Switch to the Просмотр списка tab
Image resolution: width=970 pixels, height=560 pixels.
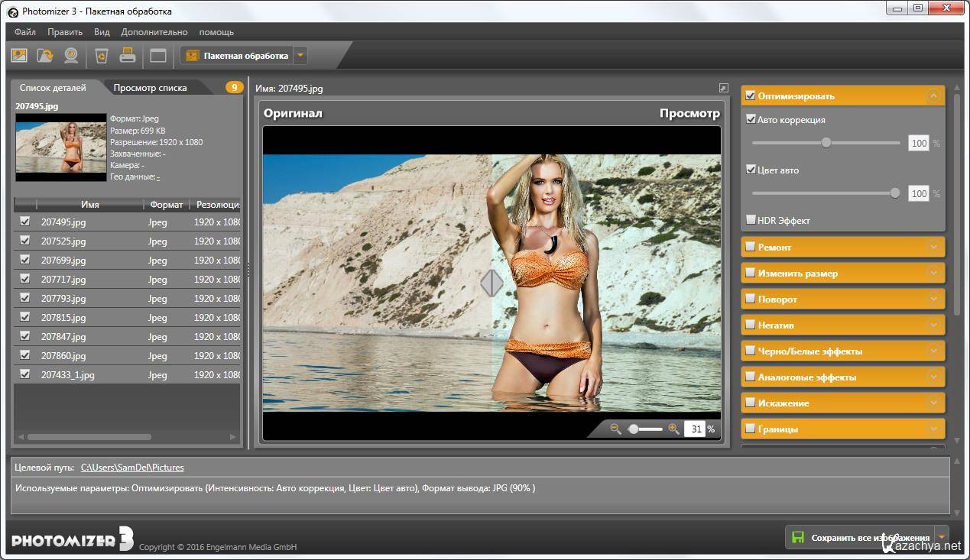pos(150,88)
